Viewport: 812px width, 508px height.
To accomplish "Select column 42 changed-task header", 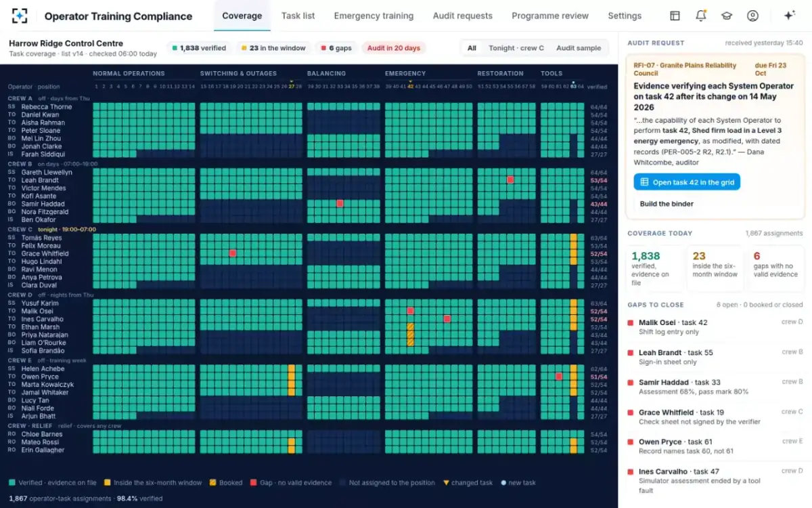I will tap(410, 86).
